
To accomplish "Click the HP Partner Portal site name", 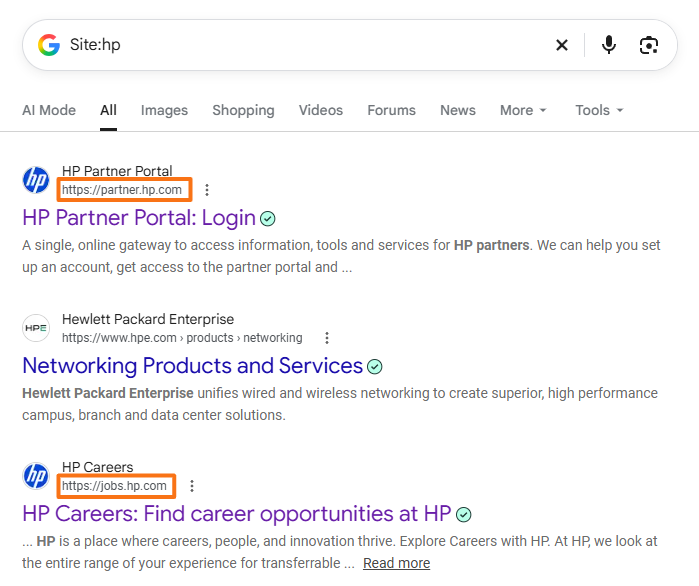I will click(117, 171).
